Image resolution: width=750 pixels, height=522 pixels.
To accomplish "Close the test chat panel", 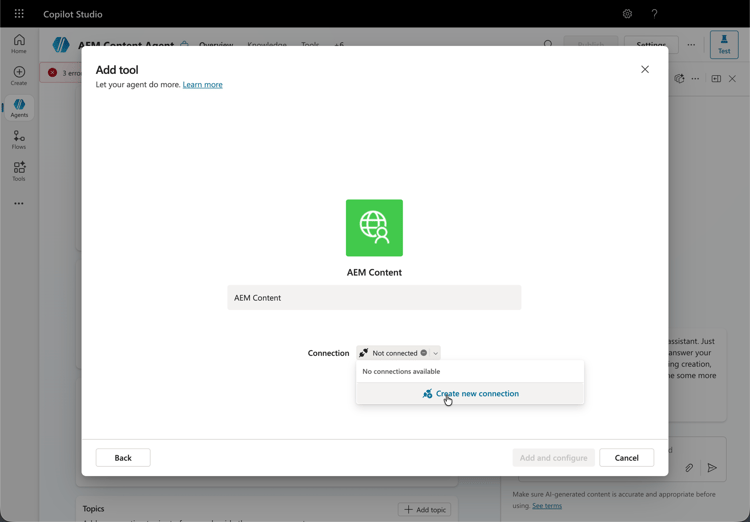I will pyautogui.click(x=732, y=78).
